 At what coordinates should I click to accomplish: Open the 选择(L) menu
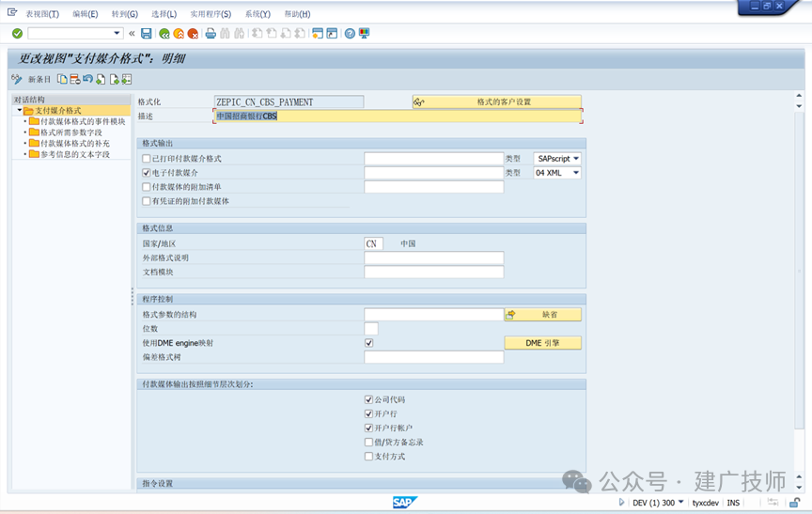[164, 14]
